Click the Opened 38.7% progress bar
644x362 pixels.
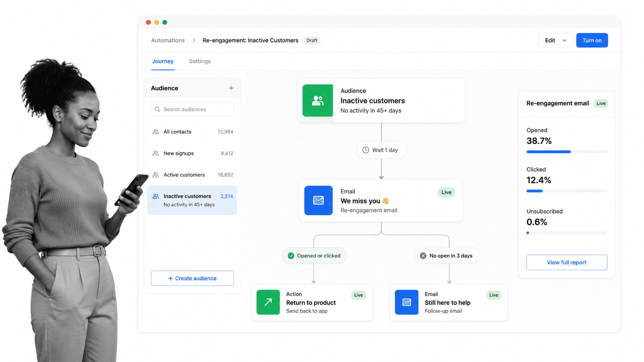(x=567, y=152)
